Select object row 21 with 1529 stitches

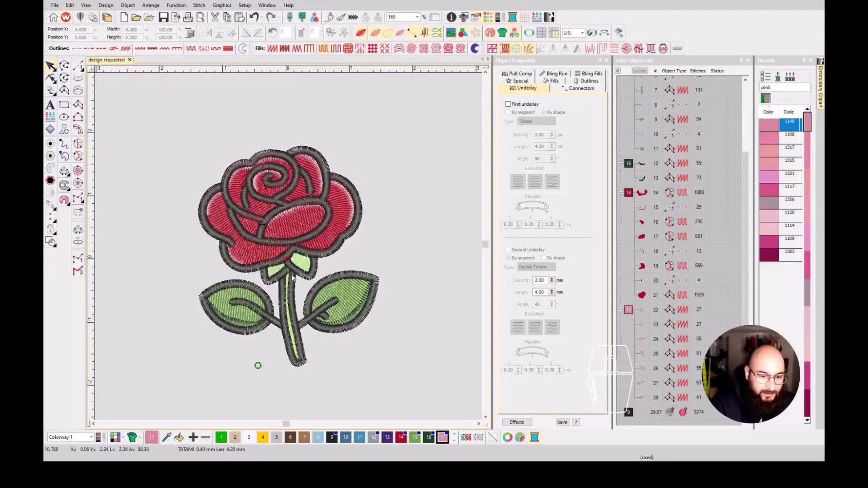(x=683, y=295)
